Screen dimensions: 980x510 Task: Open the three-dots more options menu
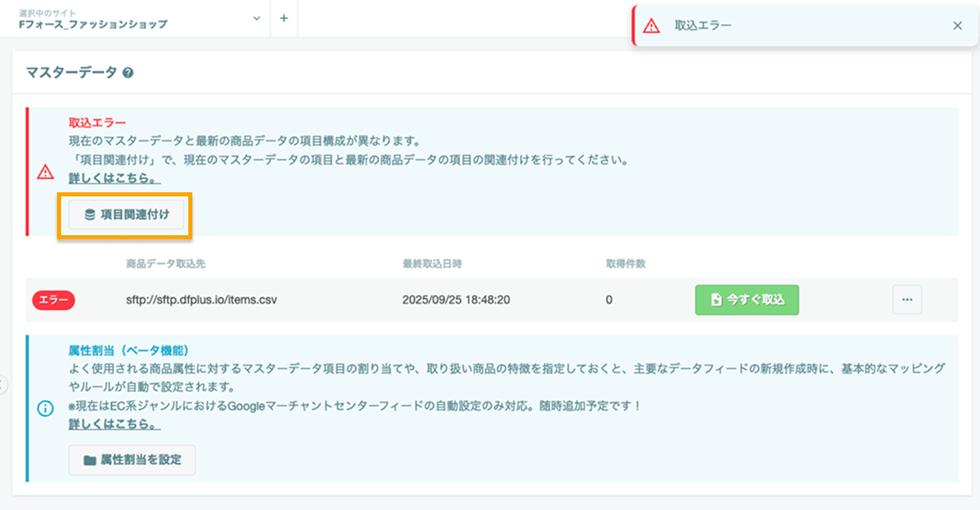tap(907, 300)
